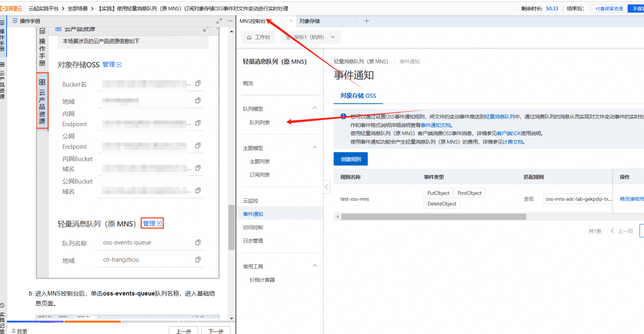Open the 工作台 home button
The image size is (644, 334).
coord(258,37)
